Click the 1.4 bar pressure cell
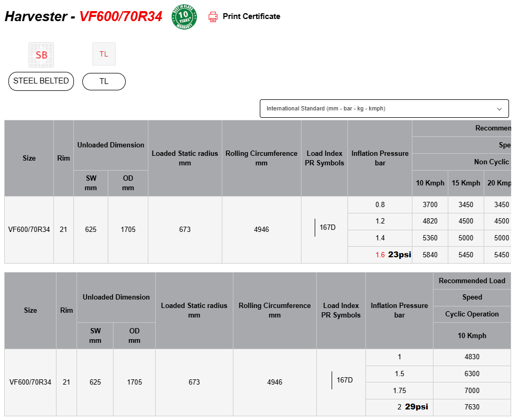 pos(380,238)
